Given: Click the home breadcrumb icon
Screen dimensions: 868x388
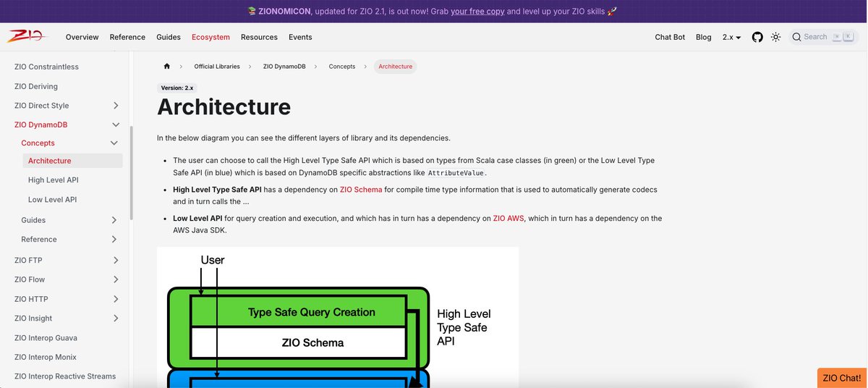Looking at the screenshot, I should coord(167,66).
